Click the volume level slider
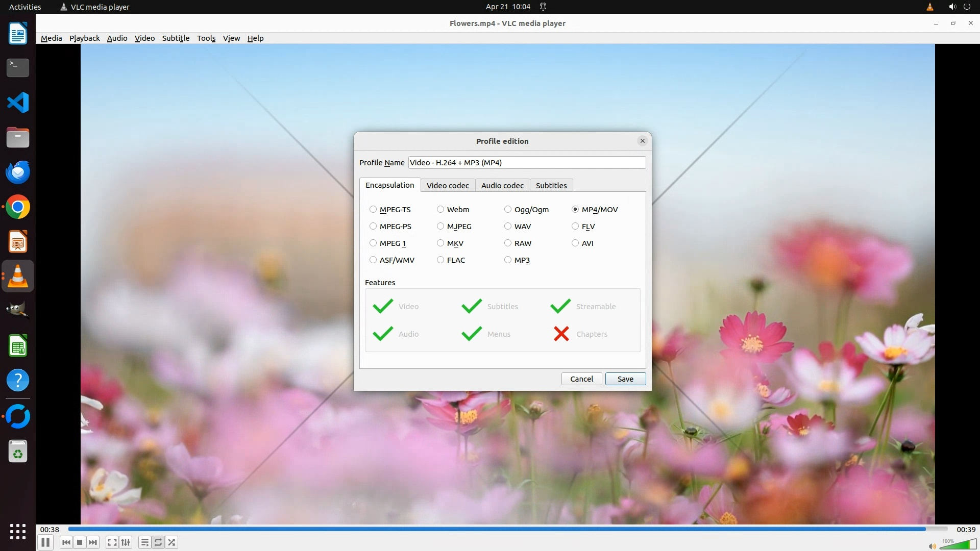The width and height of the screenshot is (980, 551). point(959,545)
